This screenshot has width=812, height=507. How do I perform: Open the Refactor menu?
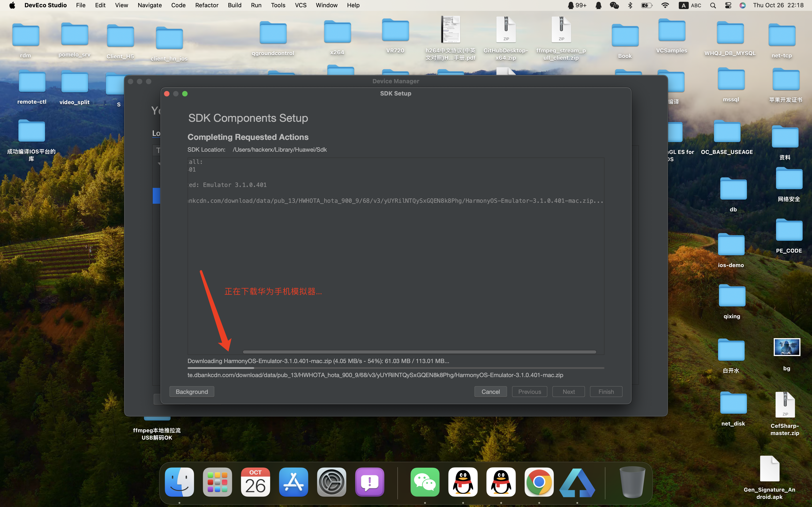(x=207, y=5)
